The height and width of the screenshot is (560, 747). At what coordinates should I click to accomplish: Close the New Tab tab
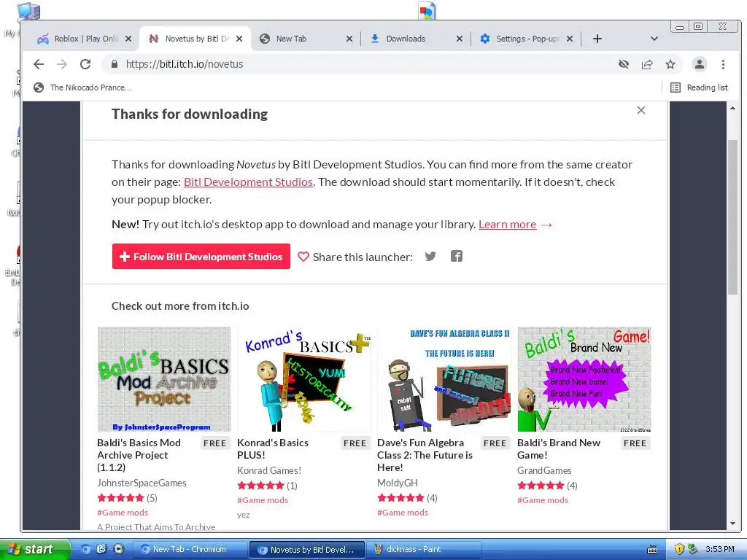point(349,39)
